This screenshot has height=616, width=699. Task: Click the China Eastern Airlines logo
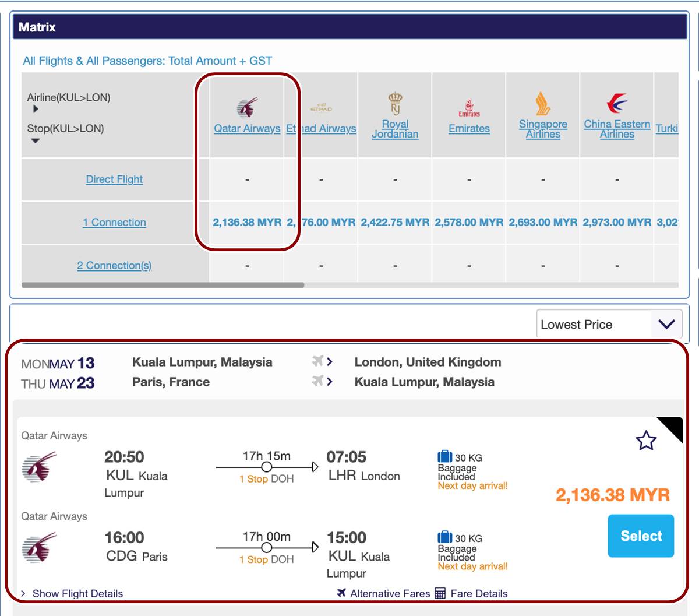[x=617, y=103]
